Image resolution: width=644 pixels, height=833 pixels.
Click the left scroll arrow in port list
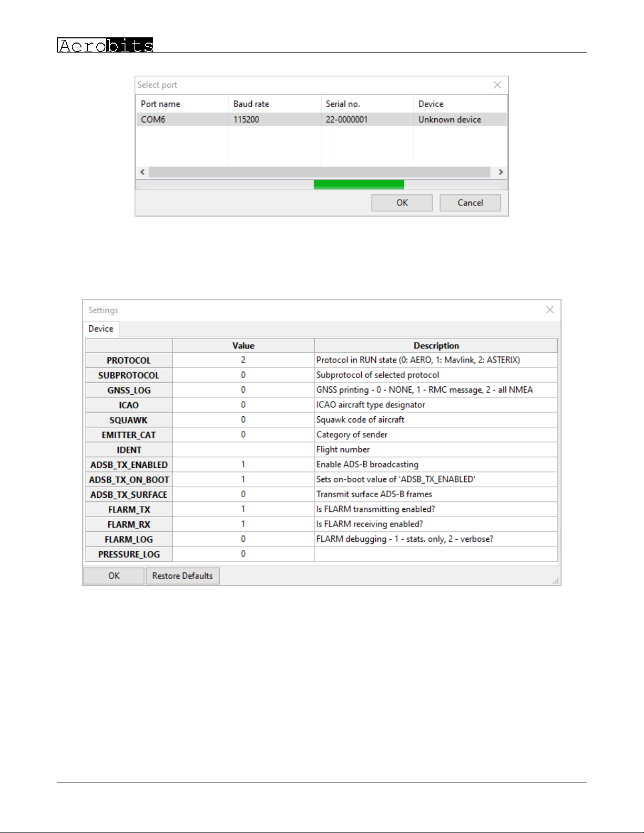[142, 172]
